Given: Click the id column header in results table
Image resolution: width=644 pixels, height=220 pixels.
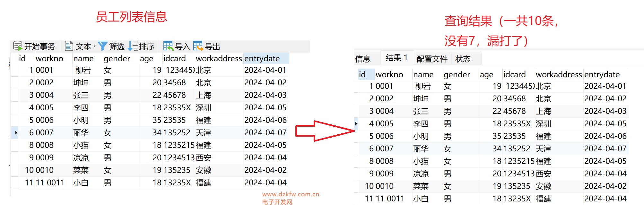Looking at the screenshot, I should pyautogui.click(x=362, y=74).
